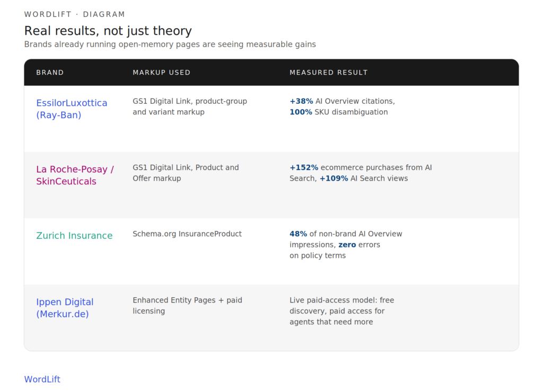The height and width of the screenshot is (392, 543).
Task: Open the EssilorLuxottica (Ray-Ban) brand link
Action: click(72, 109)
